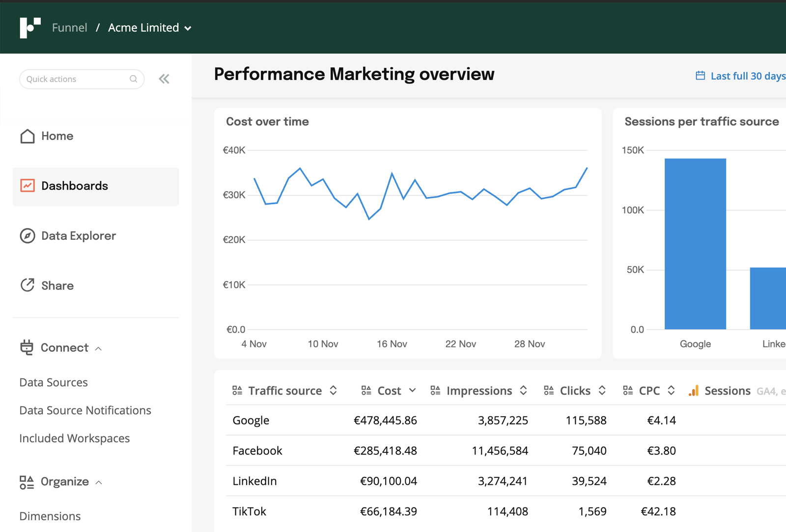Click the Home house icon
Screen dimensions: 786x532
[27, 136]
